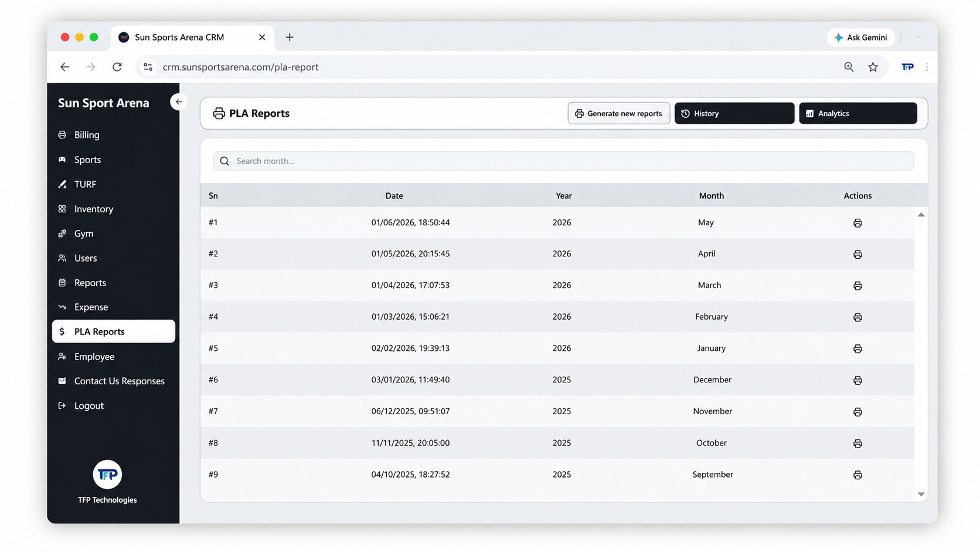Click the Actions column header

coord(857,196)
